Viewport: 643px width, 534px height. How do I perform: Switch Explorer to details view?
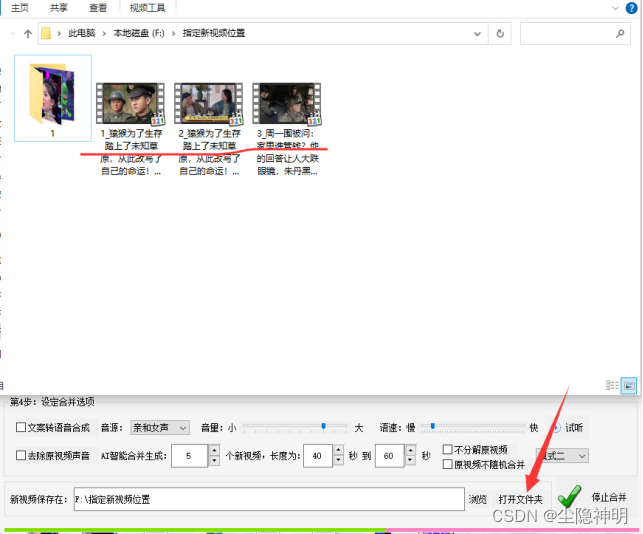(x=612, y=385)
